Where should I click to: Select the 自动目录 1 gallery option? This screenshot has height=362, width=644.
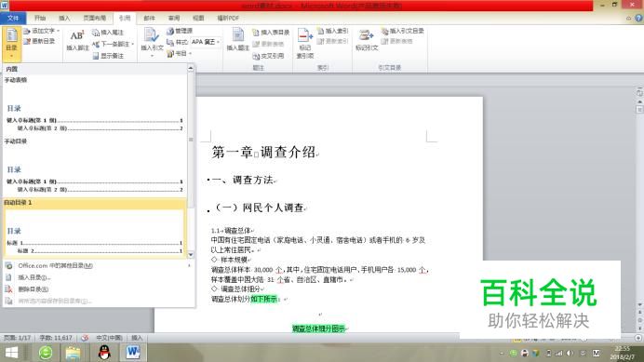pos(95,228)
